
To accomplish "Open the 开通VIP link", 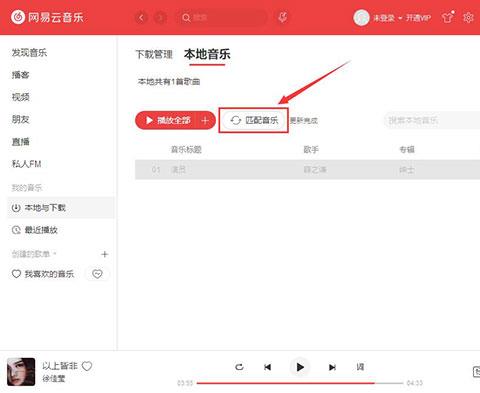I will click(418, 18).
